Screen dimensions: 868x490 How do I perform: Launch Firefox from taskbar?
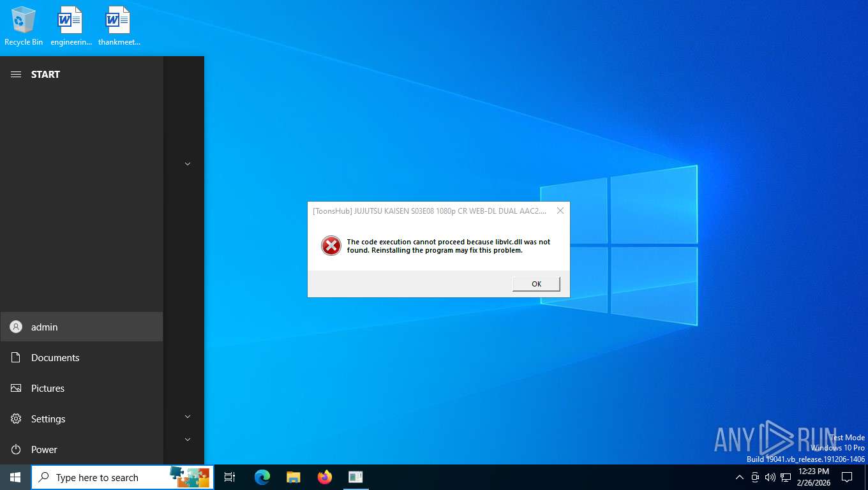coord(325,477)
